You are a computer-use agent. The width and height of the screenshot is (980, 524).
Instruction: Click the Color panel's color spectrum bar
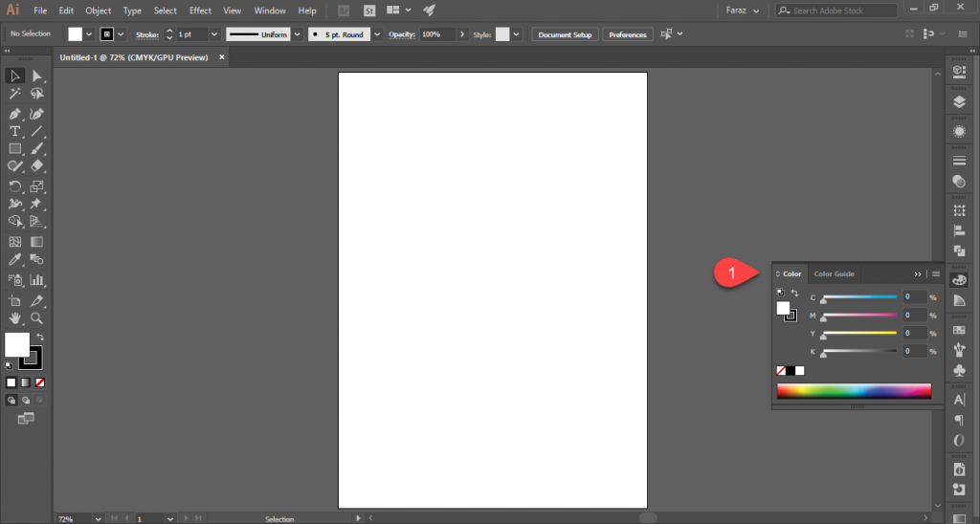point(854,391)
